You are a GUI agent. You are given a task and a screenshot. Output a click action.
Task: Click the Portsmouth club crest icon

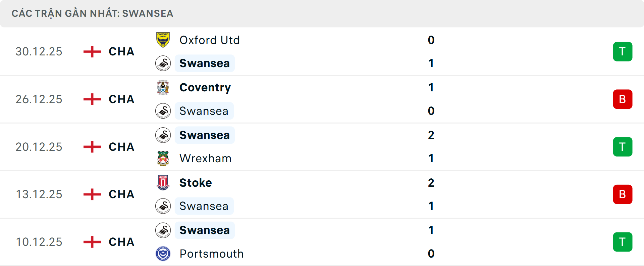163,254
